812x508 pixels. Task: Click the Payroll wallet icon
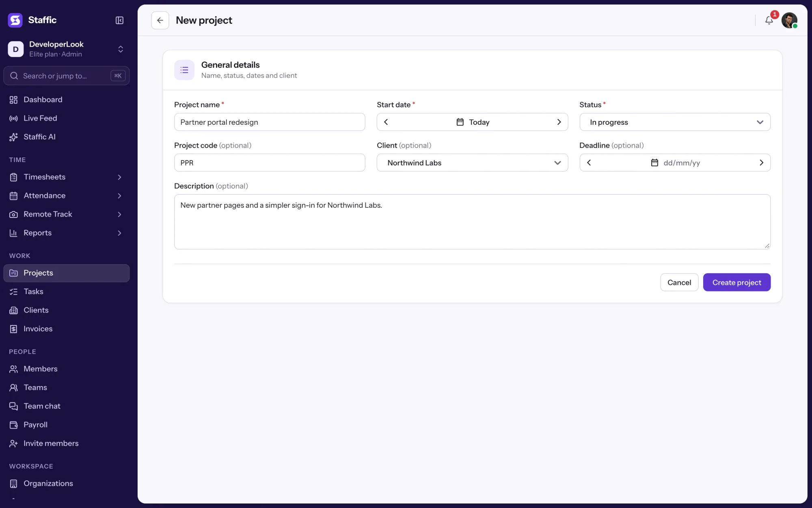click(x=13, y=425)
